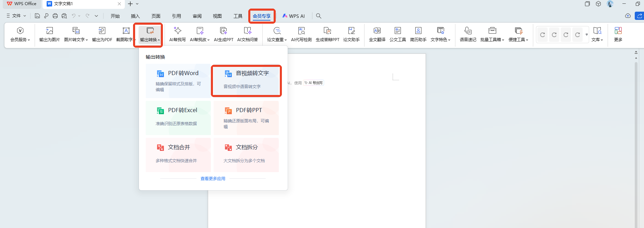Select PDF转Excel conversion card
Image resolution: width=644 pixels, height=228 pixels.
point(178,118)
